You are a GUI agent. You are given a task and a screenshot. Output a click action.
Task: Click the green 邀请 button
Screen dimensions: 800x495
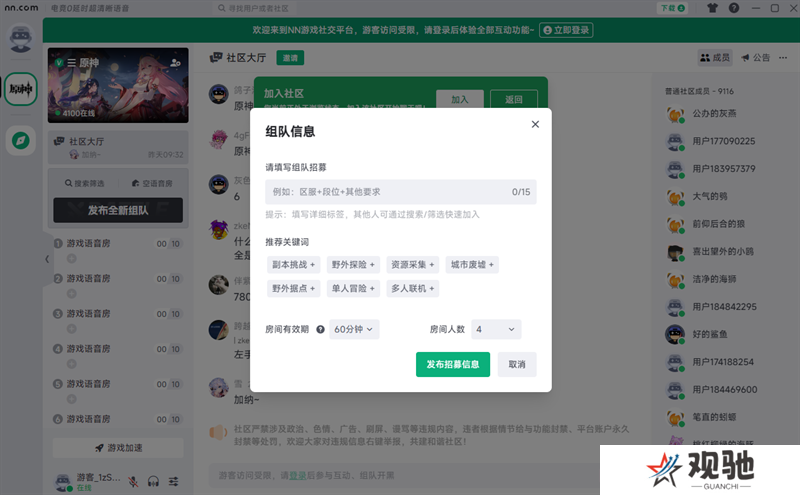[x=290, y=58]
